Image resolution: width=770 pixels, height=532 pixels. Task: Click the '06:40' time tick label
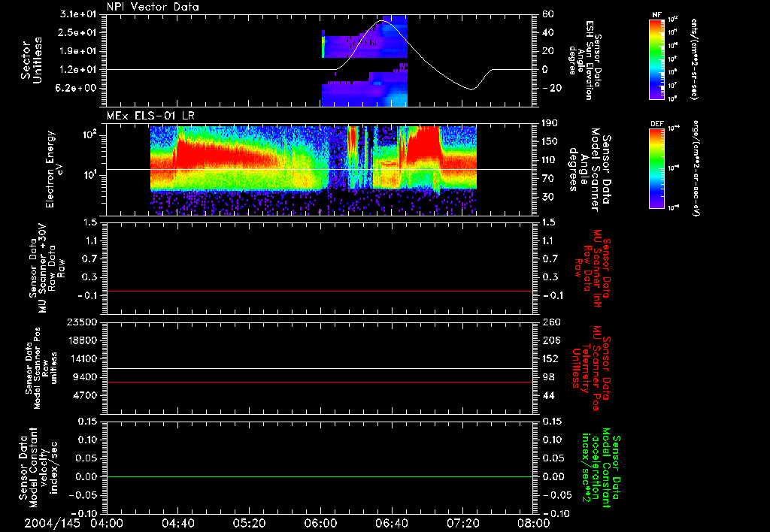click(391, 523)
